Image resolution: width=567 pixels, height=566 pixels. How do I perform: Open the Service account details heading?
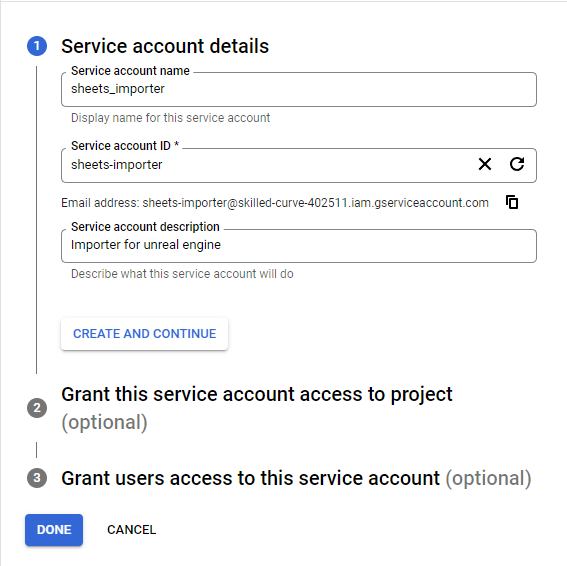coord(165,46)
